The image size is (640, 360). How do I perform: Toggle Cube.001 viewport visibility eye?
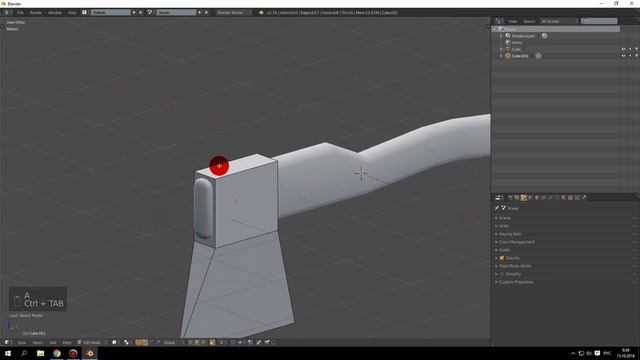[624, 56]
